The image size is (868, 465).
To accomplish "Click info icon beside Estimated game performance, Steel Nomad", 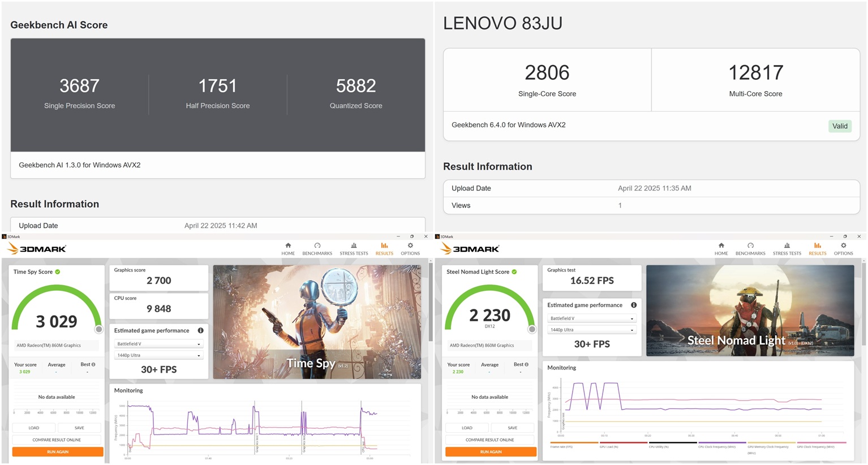I will 634,305.
